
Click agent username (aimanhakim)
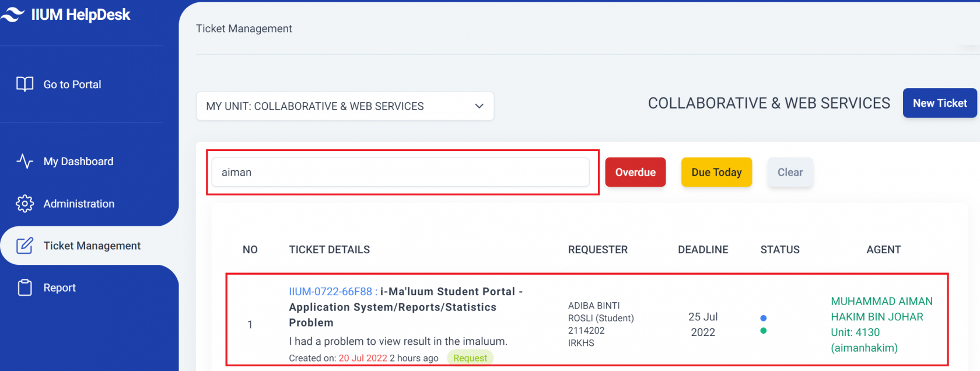click(x=864, y=348)
